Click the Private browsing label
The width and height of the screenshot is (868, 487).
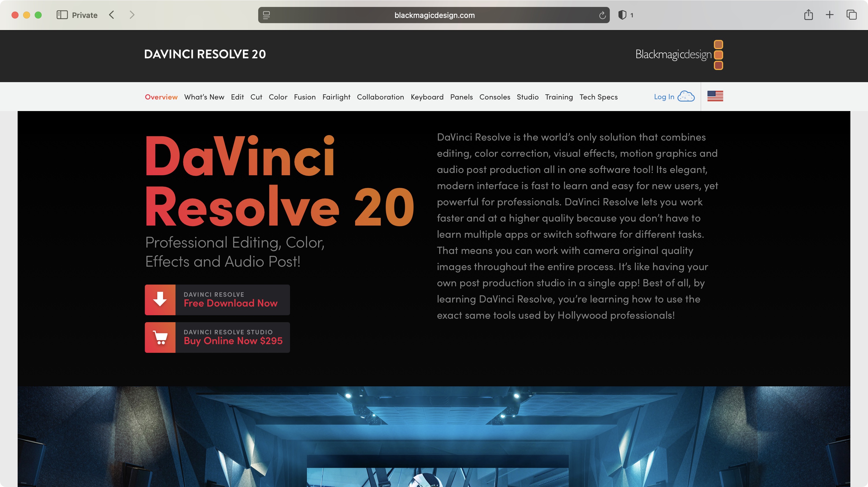(85, 15)
